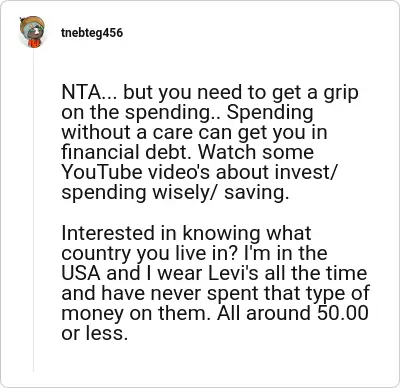Click the phrase "Watch some" in the comment
The image size is (400, 388).
(256, 152)
